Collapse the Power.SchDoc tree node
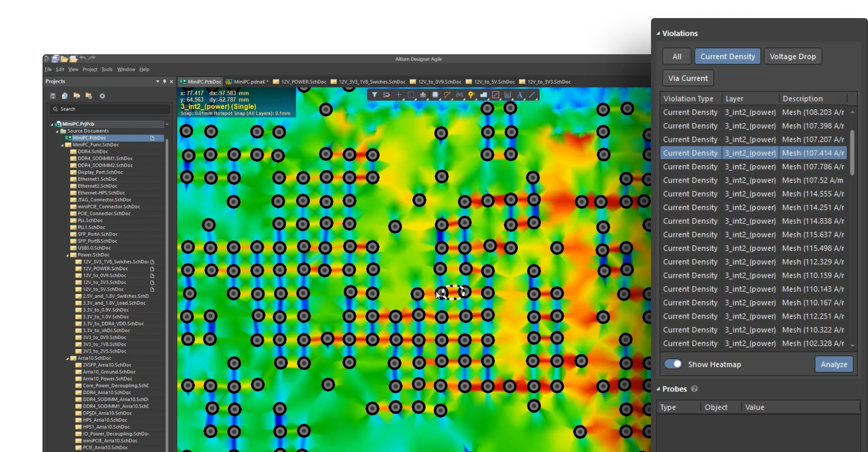 click(x=67, y=255)
